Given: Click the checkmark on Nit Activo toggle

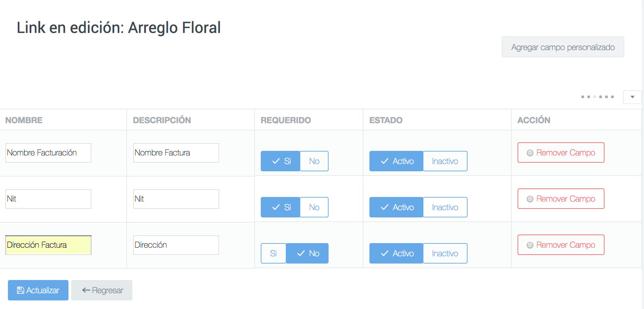Looking at the screenshot, I should pos(385,207).
